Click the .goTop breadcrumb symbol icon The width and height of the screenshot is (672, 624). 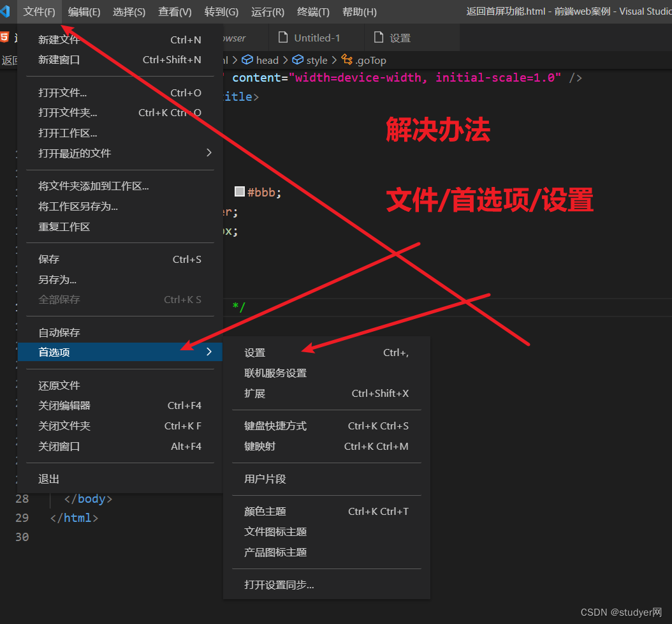(347, 60)
